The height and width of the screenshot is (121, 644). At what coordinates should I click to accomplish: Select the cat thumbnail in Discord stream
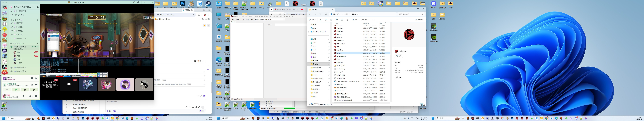[144, 85]
